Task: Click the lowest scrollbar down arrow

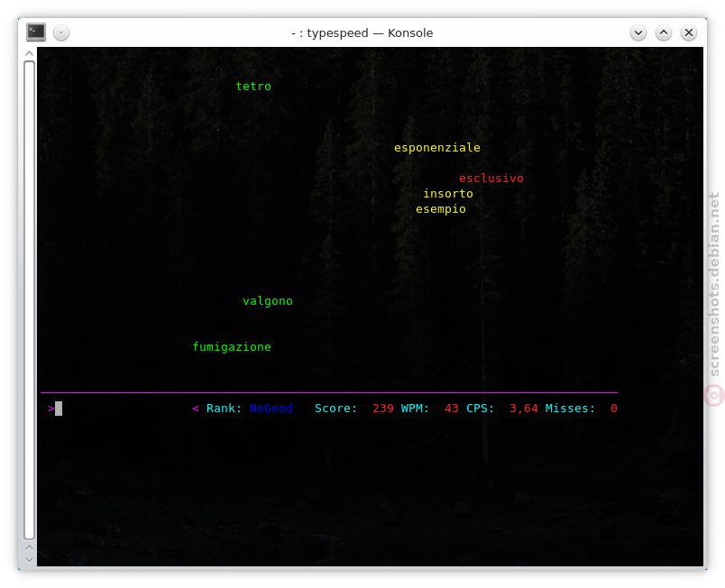Action: (29, 560)
